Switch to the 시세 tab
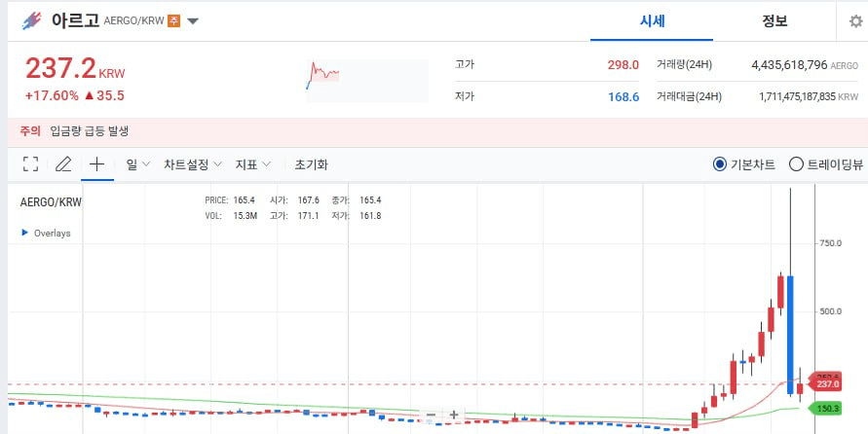 (x=652, y=21)
